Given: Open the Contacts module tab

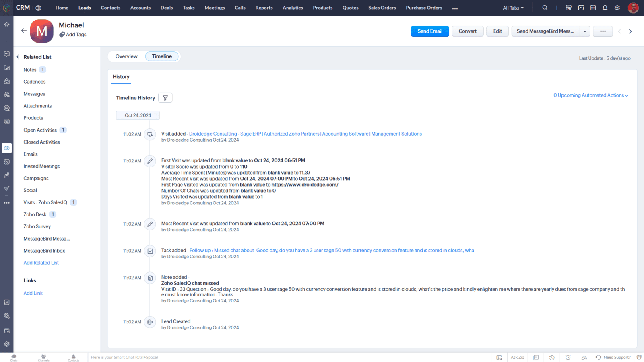Looking at the screenshot, I should pyautogui.click(x=111, y=8).
